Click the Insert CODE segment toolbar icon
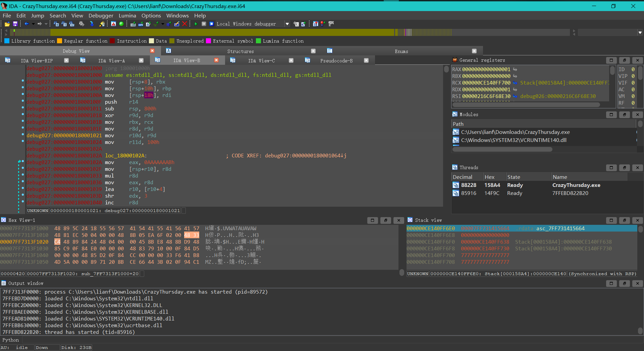This screenshot has width=644, height=351. coord(133,24)
